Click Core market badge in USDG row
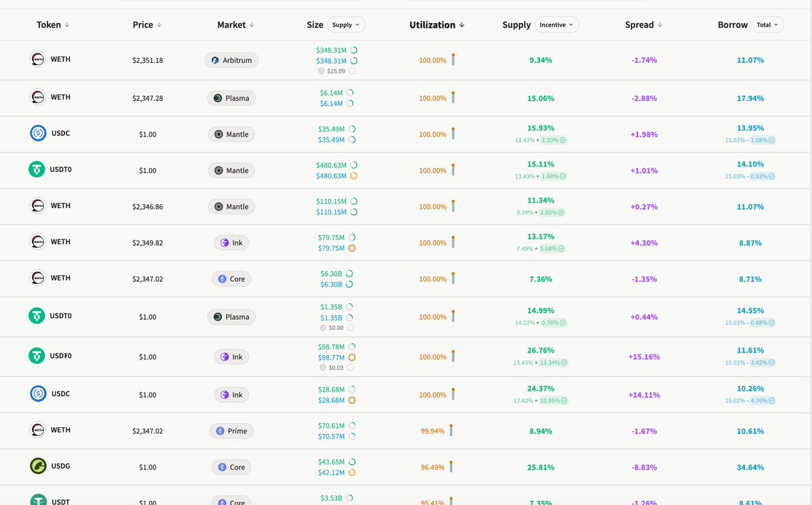The width and height of the screenshot is (812, 505). [231, 467]
